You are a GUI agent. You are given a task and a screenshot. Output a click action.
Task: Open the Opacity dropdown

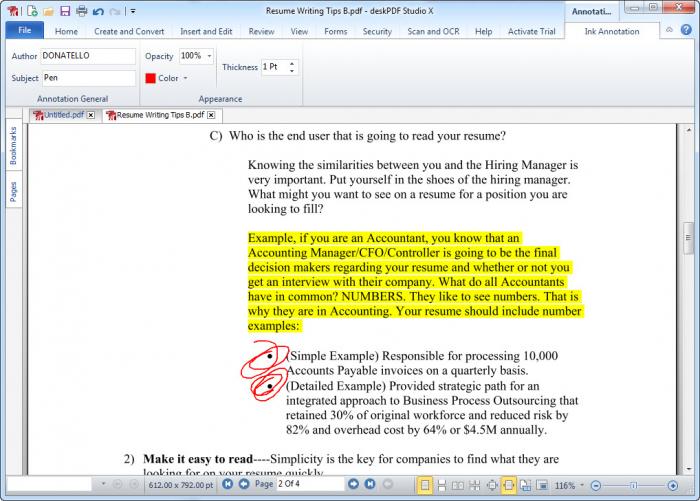click(209, 56)
